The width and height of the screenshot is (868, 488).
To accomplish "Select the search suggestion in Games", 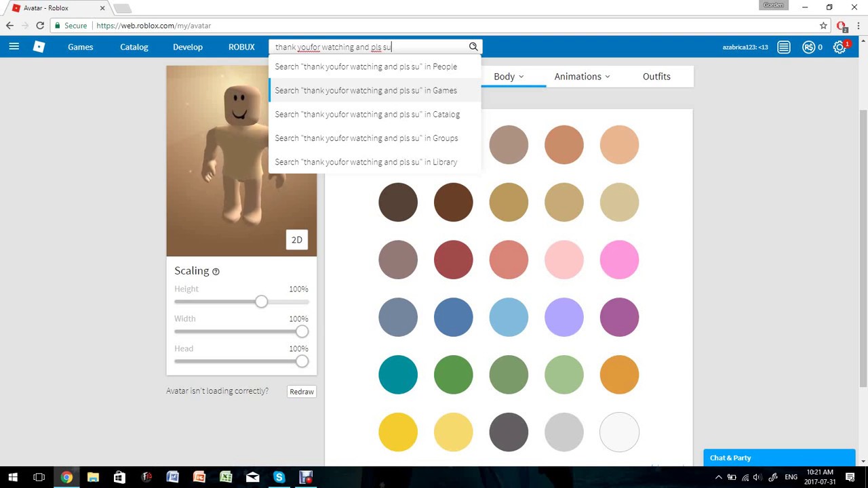I will tap(375, 90).
